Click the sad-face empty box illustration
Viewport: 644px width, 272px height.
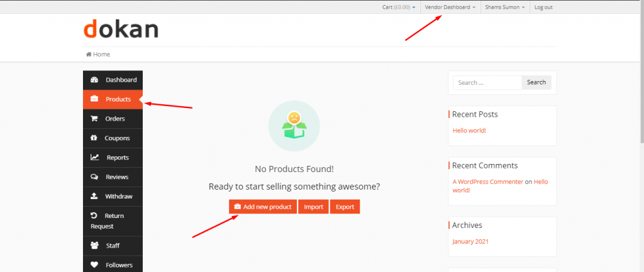point(294,126)
